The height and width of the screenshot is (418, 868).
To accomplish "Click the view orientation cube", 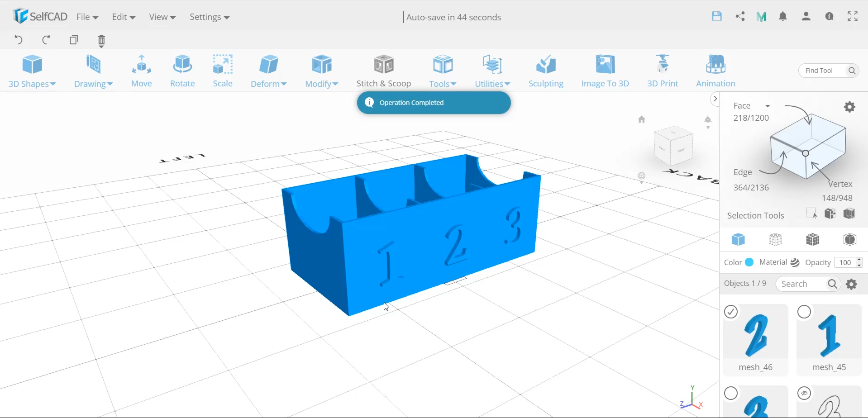I will pyautogui.click(x=674, y=146).
